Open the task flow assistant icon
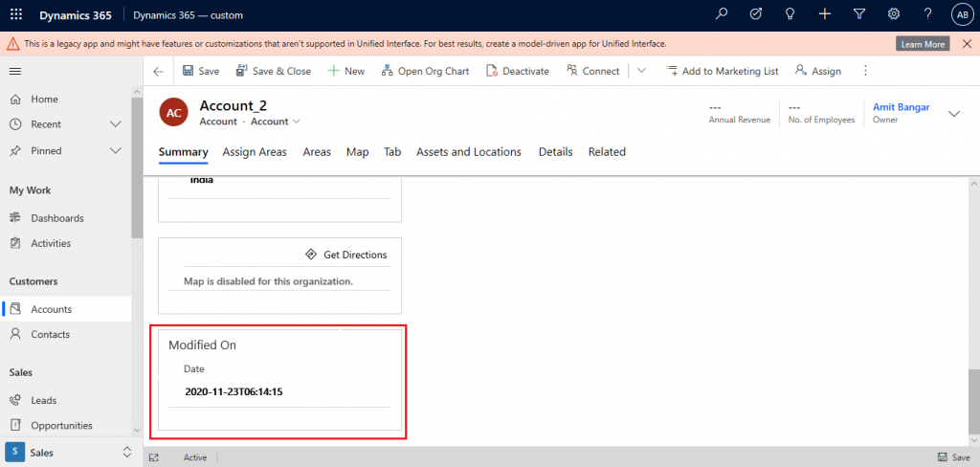 click(x=755, y=14)
